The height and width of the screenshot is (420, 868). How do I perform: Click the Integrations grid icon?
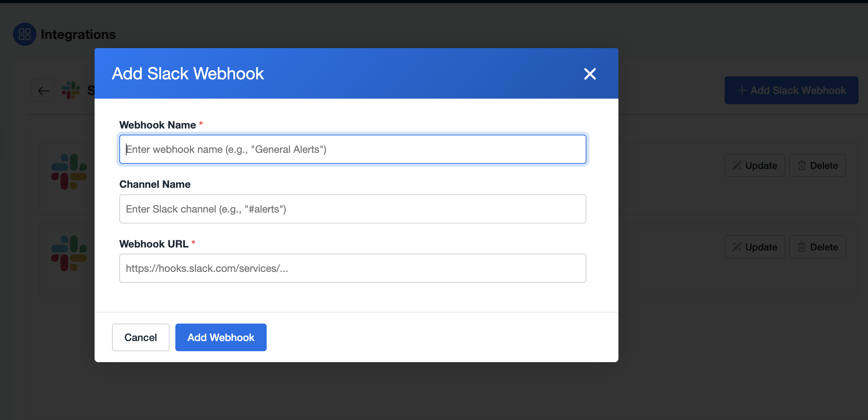click(25, 34)
